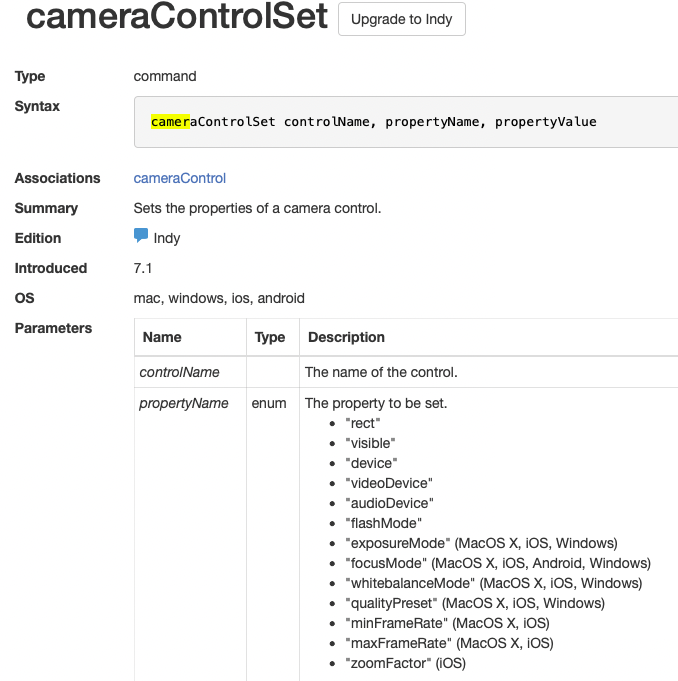Image resolution: width=678 pixels, height=681 pixels.
Task: Click the "audioDevice" property entry
Action: 388,503
